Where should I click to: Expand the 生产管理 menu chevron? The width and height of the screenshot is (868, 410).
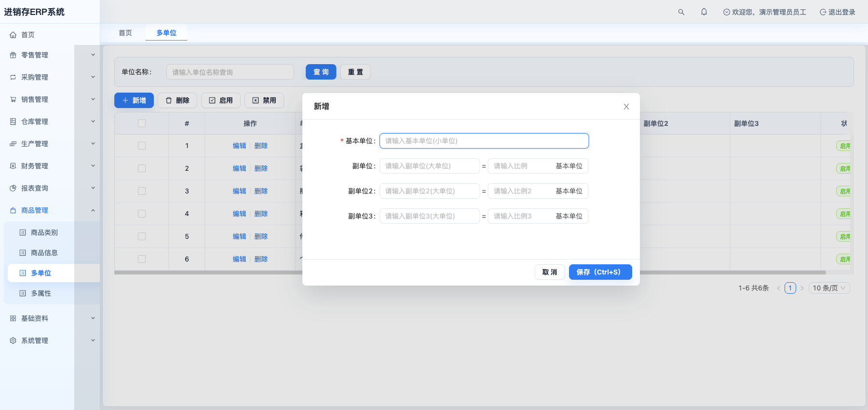coord(93,144)
